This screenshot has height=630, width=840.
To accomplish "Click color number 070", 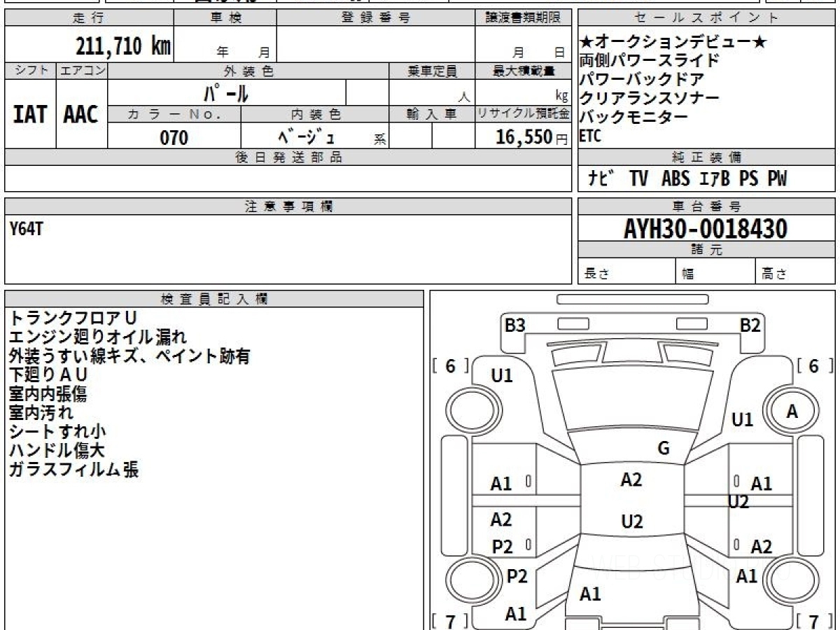I will [174, 138].
